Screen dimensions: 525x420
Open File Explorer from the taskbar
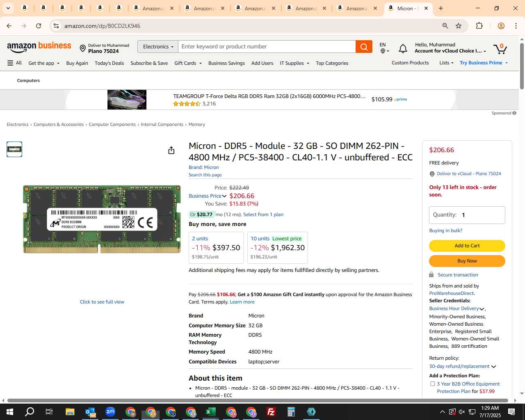tap(70, 412)
